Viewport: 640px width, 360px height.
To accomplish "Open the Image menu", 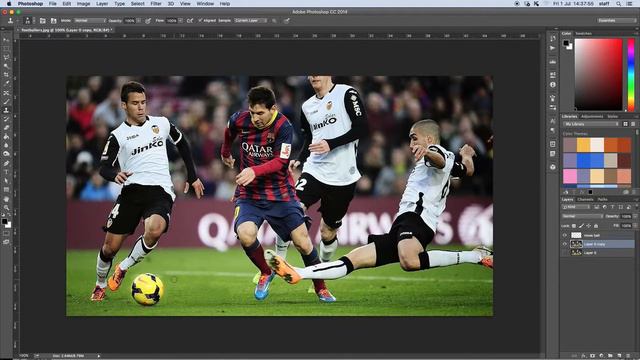I will (83, 4).
